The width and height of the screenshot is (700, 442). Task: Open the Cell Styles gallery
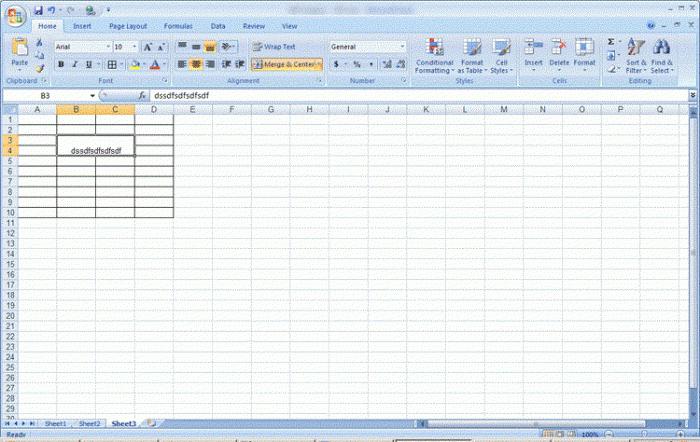tap(501, 56)
